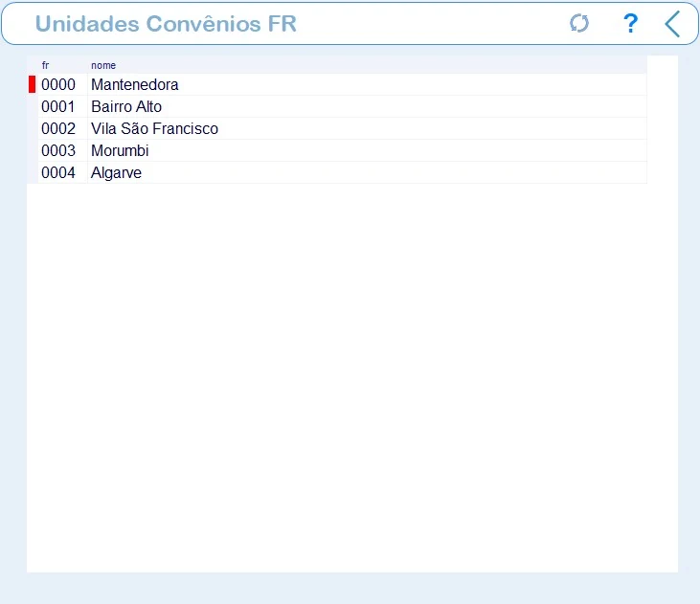Sort by the 'fr' column header
The height and width of the screenshot is (604, 700).
point(45,65)
